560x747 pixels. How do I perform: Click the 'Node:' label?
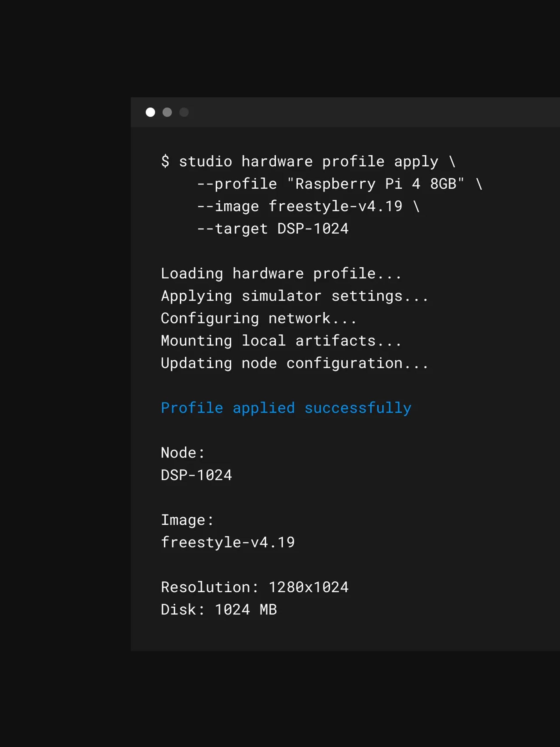[183, 453]
